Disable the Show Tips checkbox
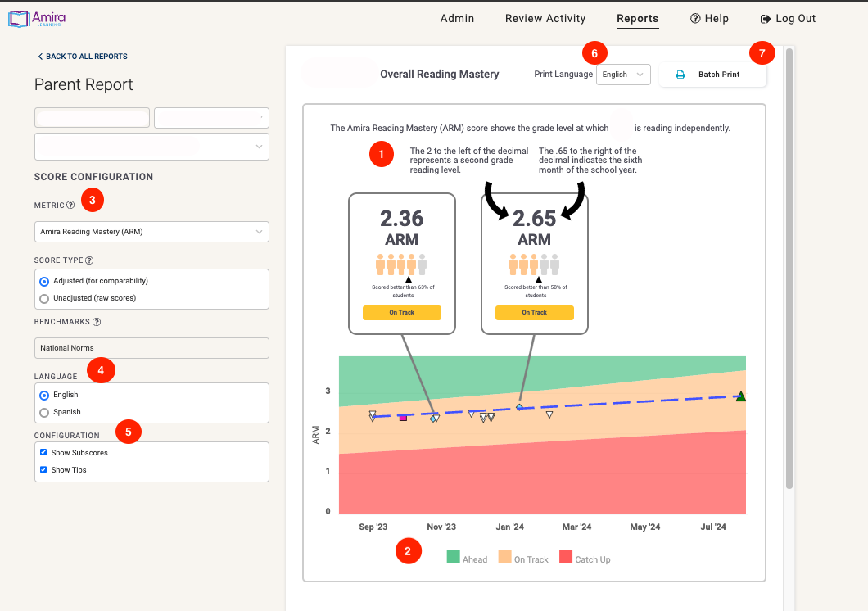 [43, 469]
